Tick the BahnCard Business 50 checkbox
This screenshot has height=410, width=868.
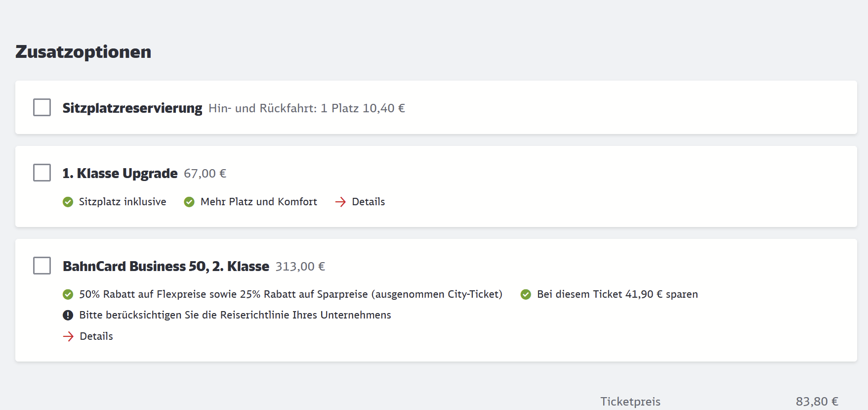click(42, 266)
